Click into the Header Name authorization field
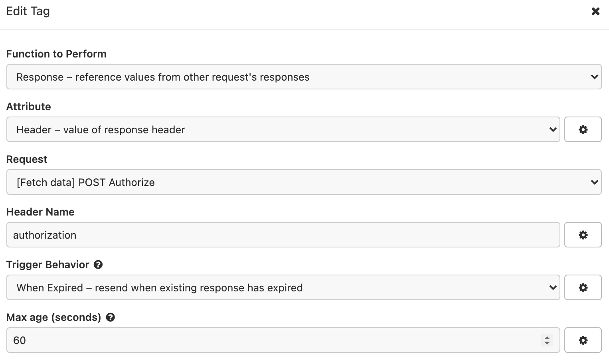This screenshot has width=609, height=364. 283,235
